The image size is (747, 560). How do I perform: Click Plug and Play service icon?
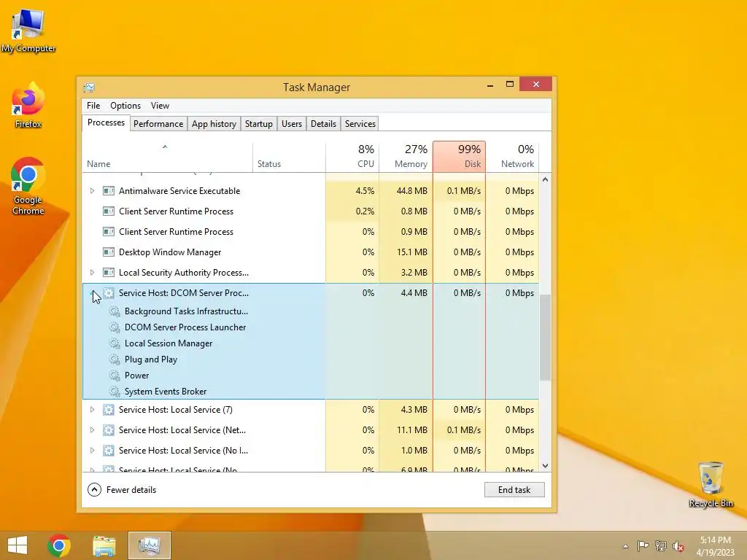(x=115, y=359)
